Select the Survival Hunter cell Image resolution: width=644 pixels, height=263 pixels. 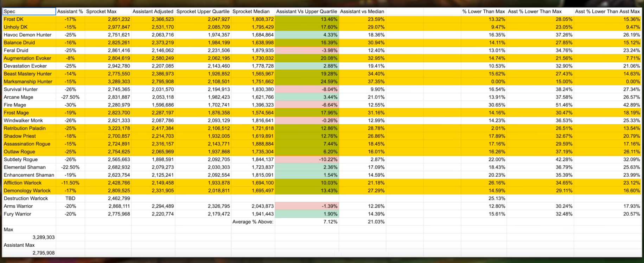point(29,89)
